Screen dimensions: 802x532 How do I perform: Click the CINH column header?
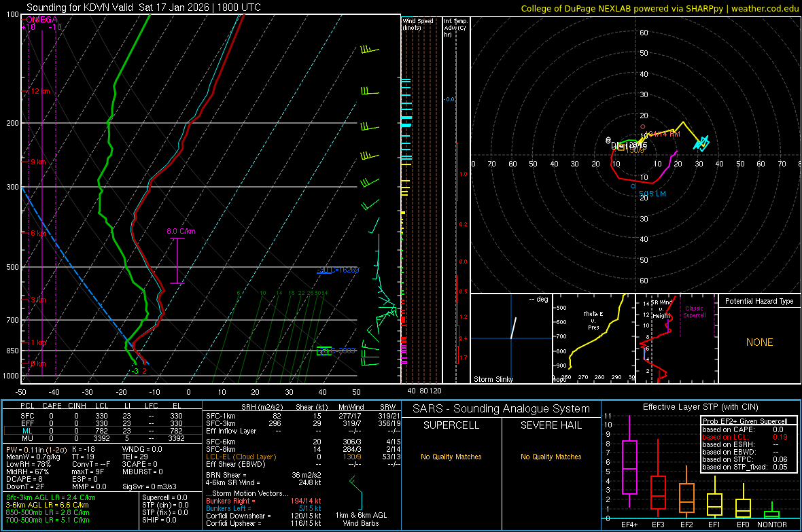tap(77, 406)
